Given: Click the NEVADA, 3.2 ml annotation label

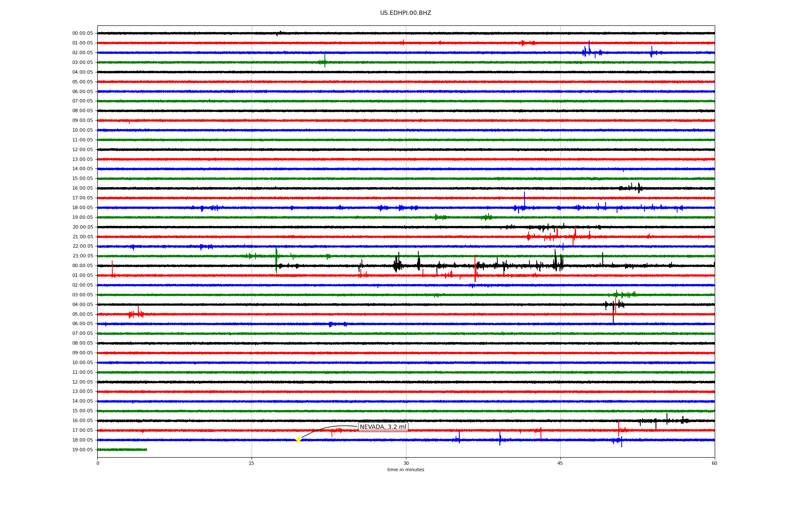Looking at the screenshot, I should [383, 427].
